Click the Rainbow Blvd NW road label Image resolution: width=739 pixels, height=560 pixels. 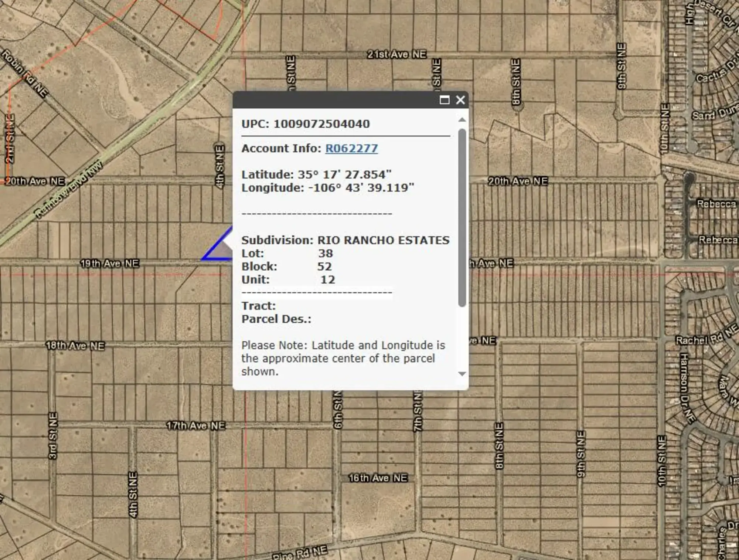69,189
